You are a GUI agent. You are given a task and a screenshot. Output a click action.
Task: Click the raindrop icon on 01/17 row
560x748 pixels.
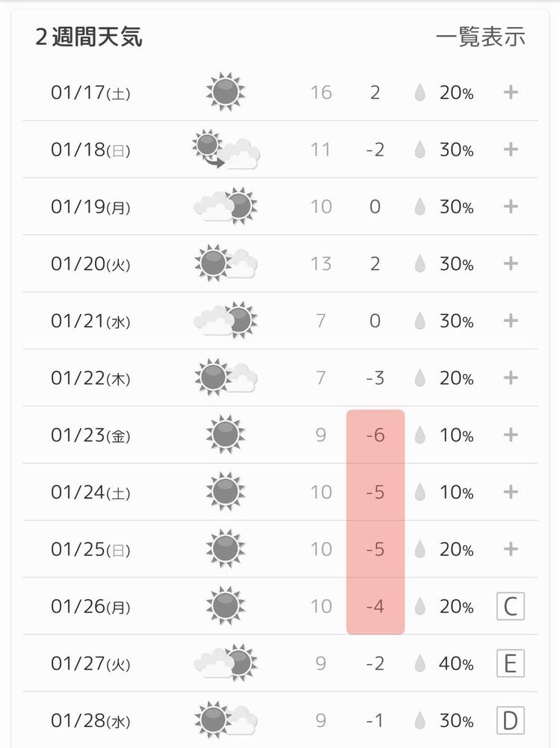tap(420, 93)
